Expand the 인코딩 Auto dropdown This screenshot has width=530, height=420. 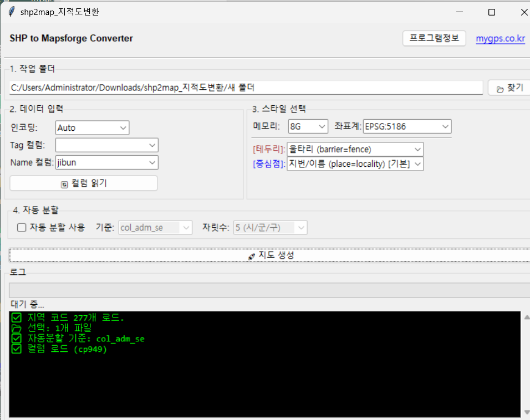[x=92, y=127]
